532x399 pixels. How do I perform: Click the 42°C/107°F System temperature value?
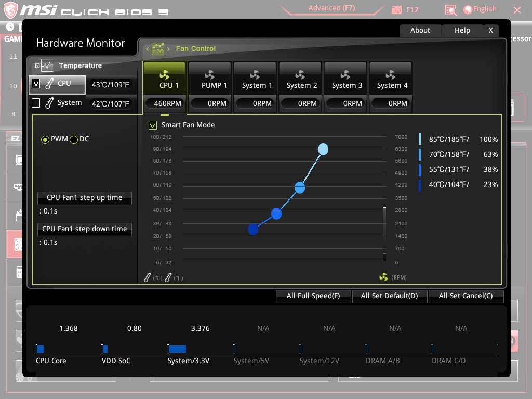110,104
